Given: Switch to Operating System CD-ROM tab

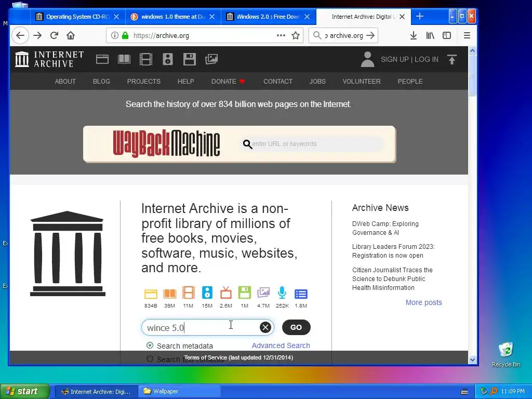Looking at the screenshot, I should point(78,17).
